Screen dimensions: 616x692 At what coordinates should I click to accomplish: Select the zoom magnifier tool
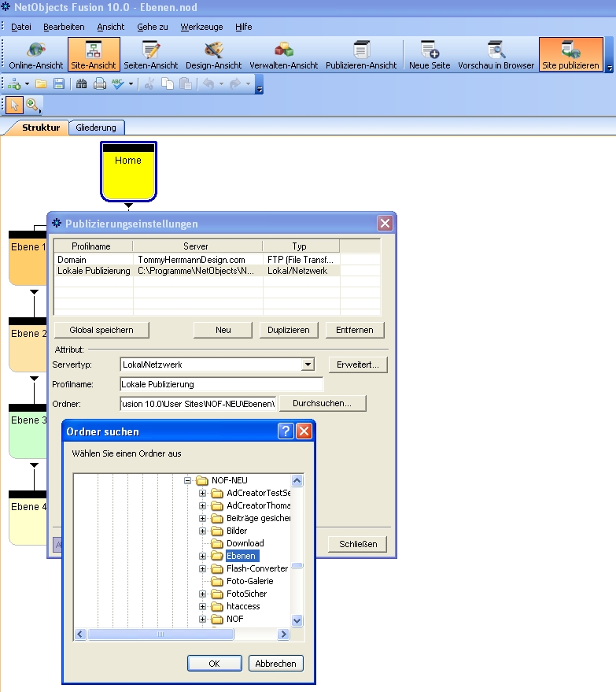tap(32, 105)
